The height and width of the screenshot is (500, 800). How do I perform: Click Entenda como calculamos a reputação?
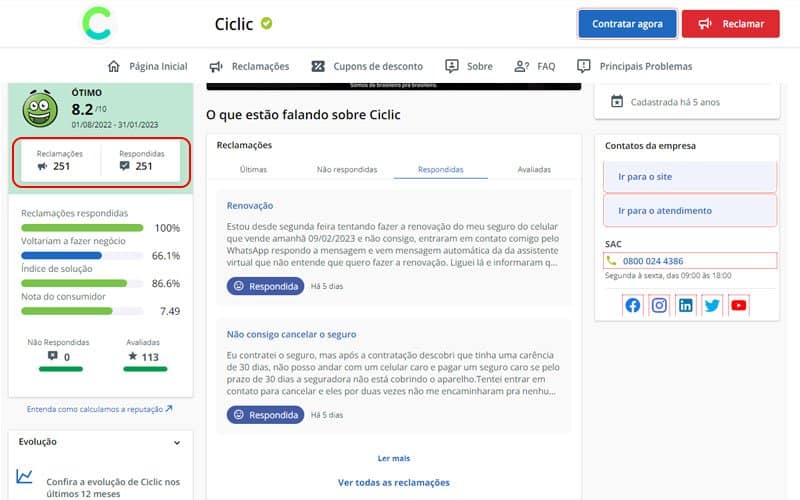click(95, 409)
